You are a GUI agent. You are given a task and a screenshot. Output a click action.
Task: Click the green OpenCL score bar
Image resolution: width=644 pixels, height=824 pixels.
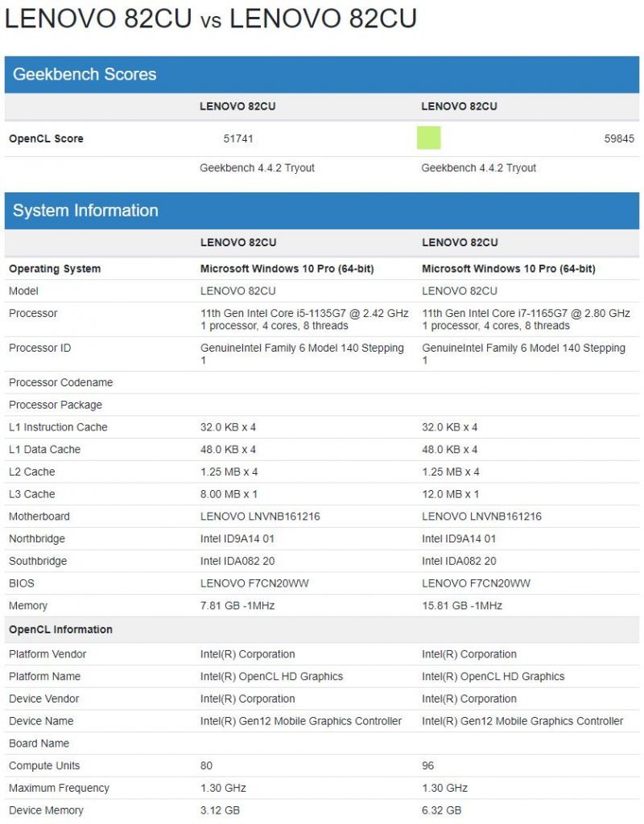428,138
